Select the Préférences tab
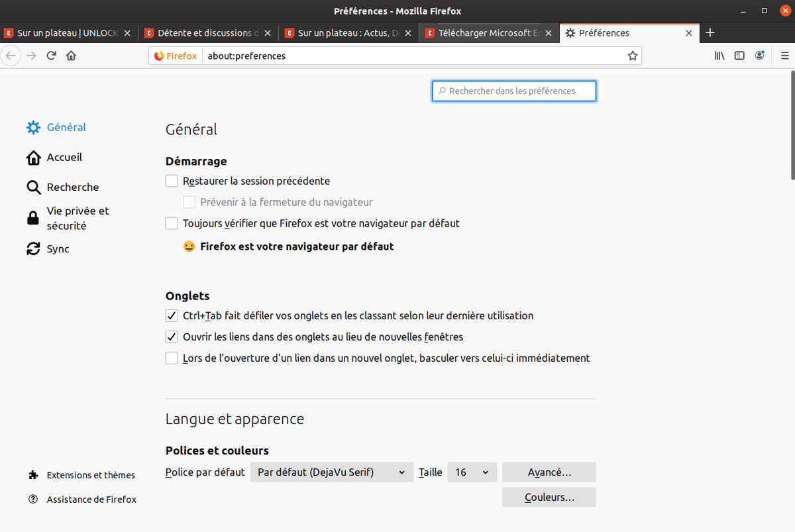Screen dimensions: 795x532 [x=629, y=33]
